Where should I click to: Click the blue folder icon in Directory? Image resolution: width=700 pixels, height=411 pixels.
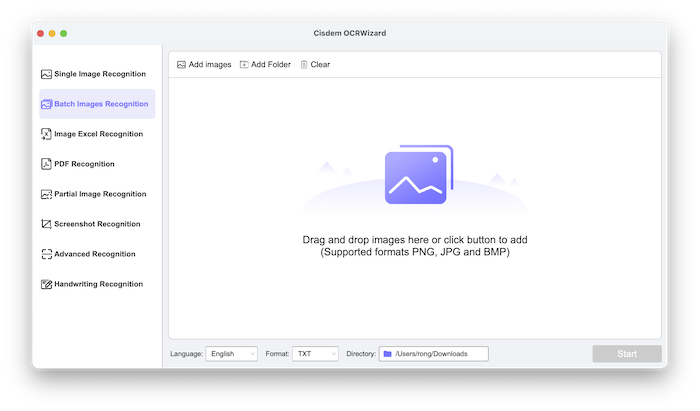point(387,354)
